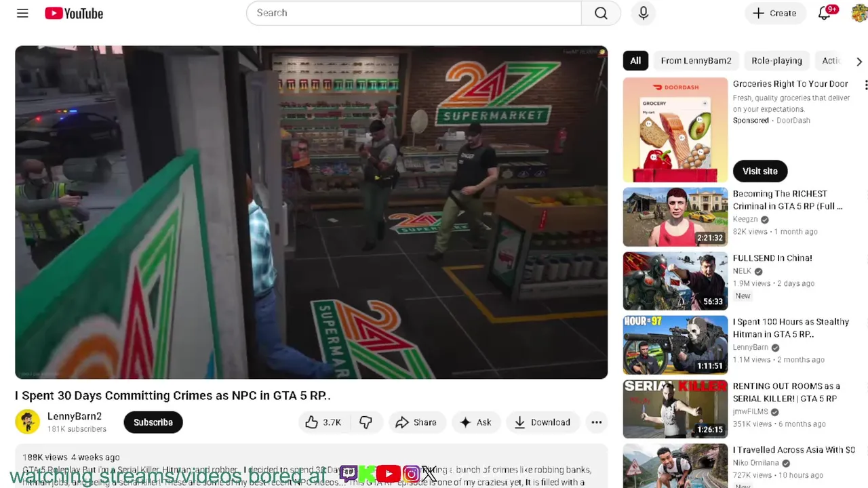Image resolution: width=868 pixels, height=488 pixels.
Task: Open FULLSEND In China thumbnail
Action: tap(675, 281)
